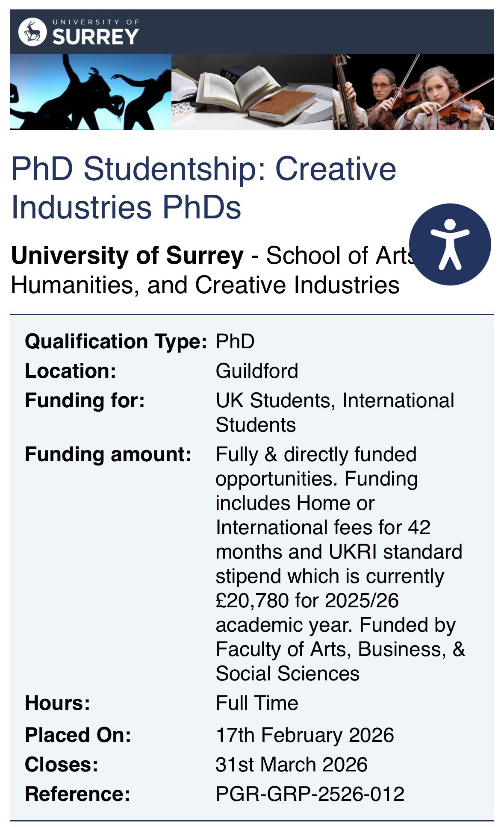504x827 pixels.
Task: Select the violinists banner image
Action: pyautogui.click(x=413, y=91)
